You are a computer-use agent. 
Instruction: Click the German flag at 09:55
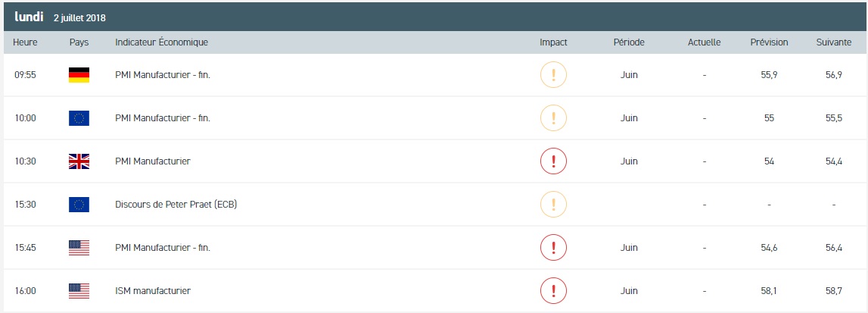[x=79, y=75]
